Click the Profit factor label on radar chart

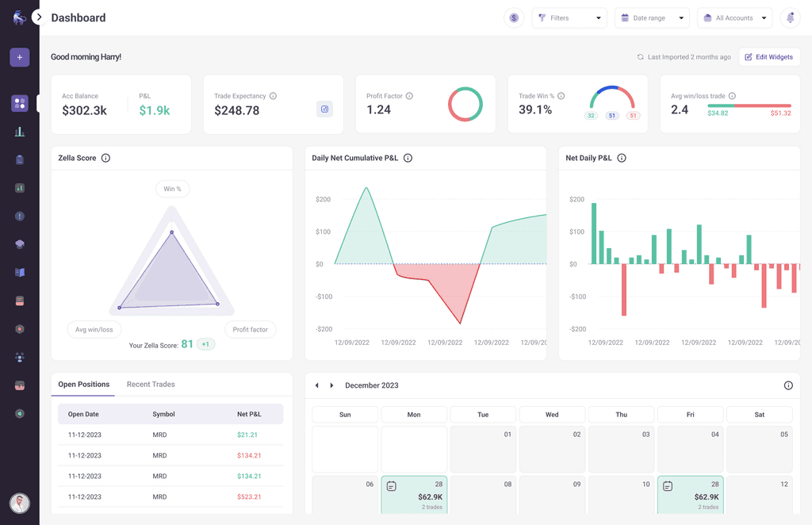click(x=250, y=329)
